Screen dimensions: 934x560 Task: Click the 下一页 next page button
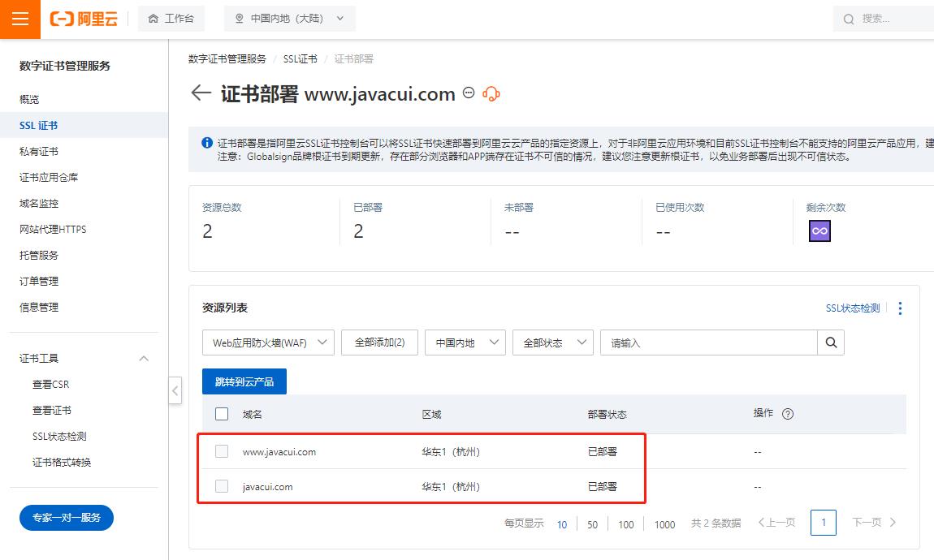(874, 523)
